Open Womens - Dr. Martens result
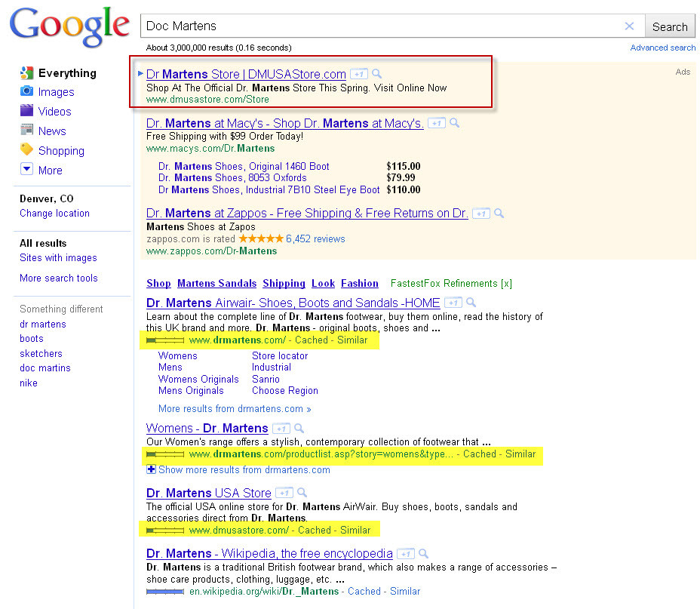Screen dimensions: 700x609 tap(207, 429)
